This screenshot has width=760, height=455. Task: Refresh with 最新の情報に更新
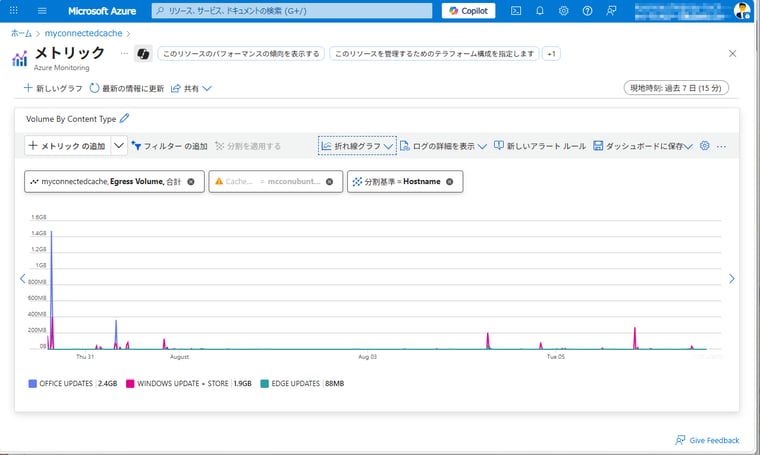tap(127, 88)
